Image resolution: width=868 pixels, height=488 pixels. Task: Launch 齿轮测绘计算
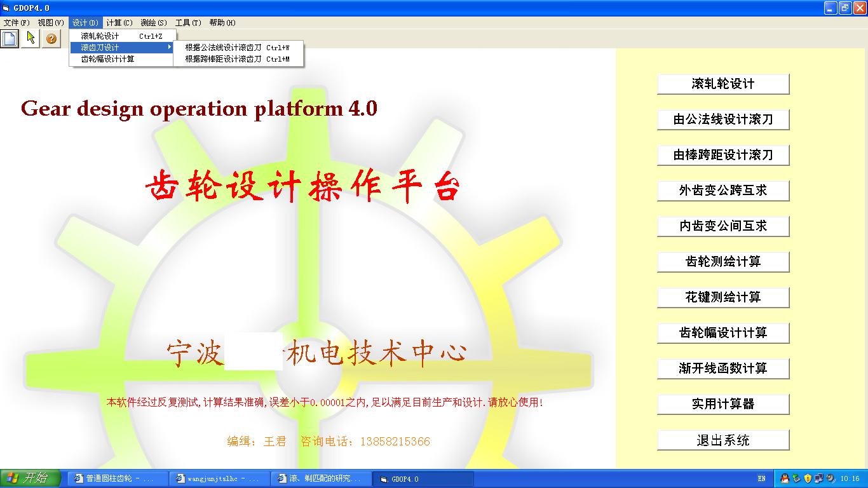tap(723, 262)
